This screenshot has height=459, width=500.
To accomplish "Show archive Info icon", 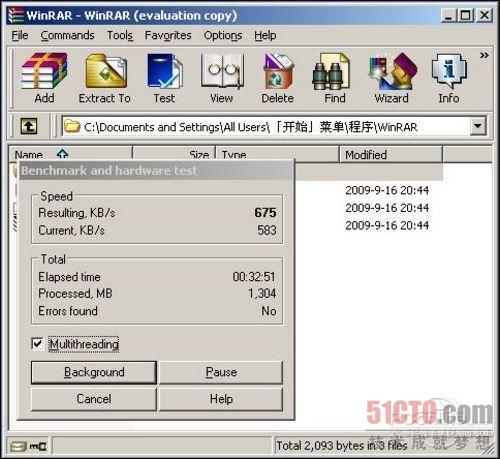I will pos(449,71).
